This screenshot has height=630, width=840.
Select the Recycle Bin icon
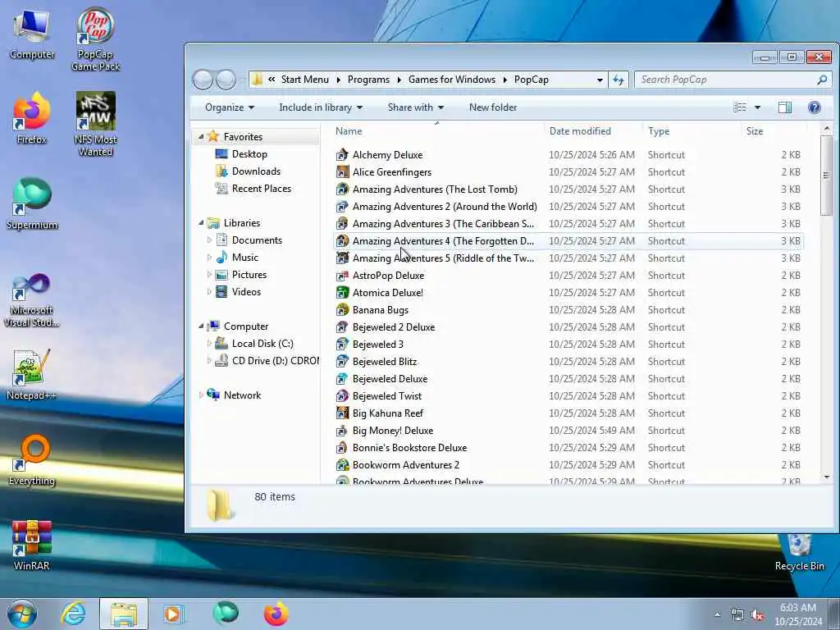[x=799, y=552]
